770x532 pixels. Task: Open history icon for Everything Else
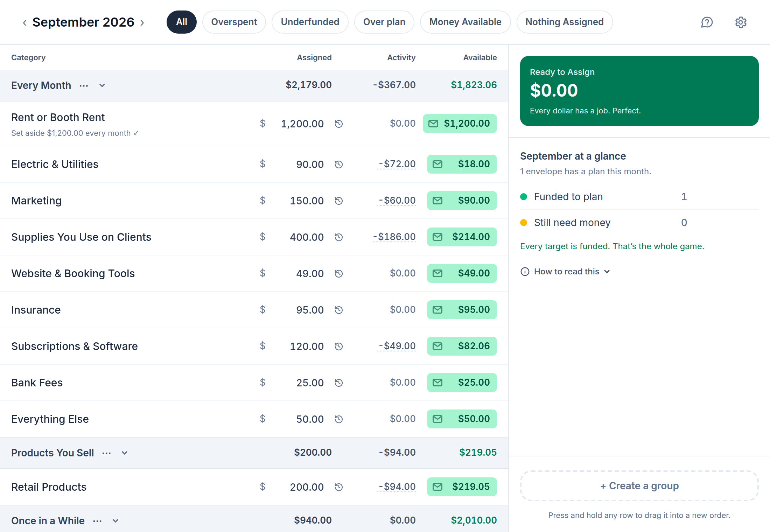[x=338, y=419]
